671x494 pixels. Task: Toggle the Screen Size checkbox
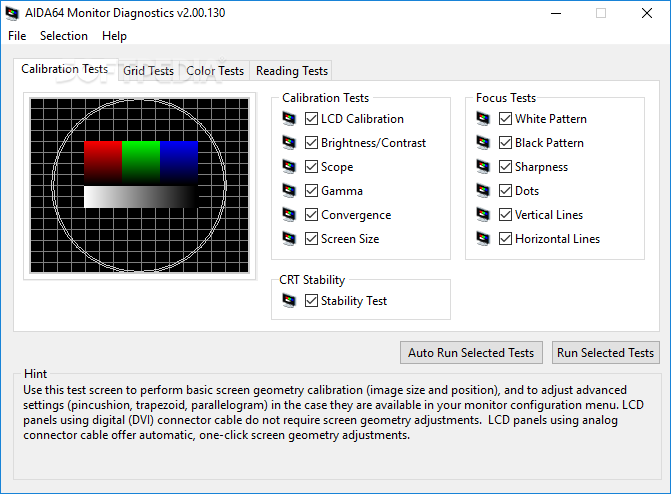[x=311, y=238]
